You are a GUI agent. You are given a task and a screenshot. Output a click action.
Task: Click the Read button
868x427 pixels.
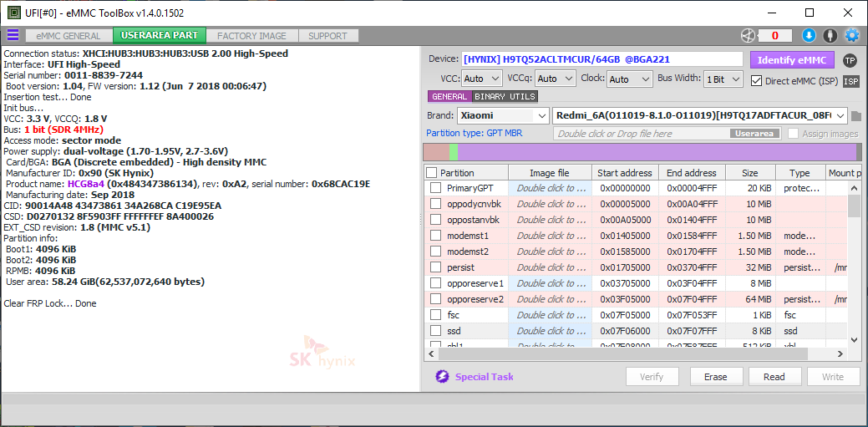click(x=774, y=377)
